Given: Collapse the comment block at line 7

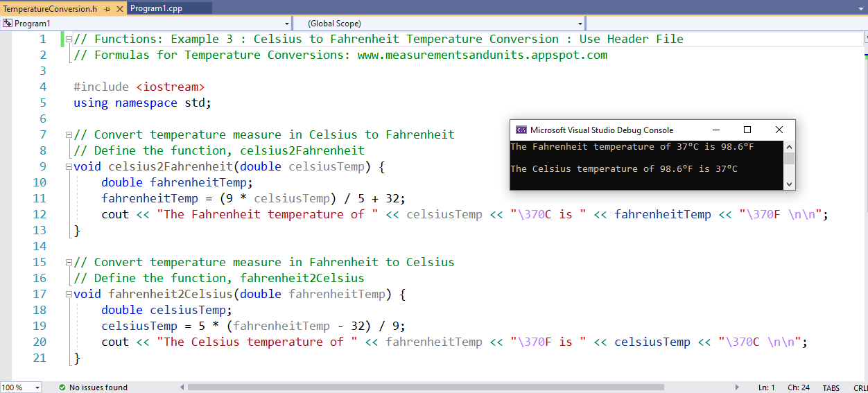Looking at the screenshot, I should (x=68, y=135).
